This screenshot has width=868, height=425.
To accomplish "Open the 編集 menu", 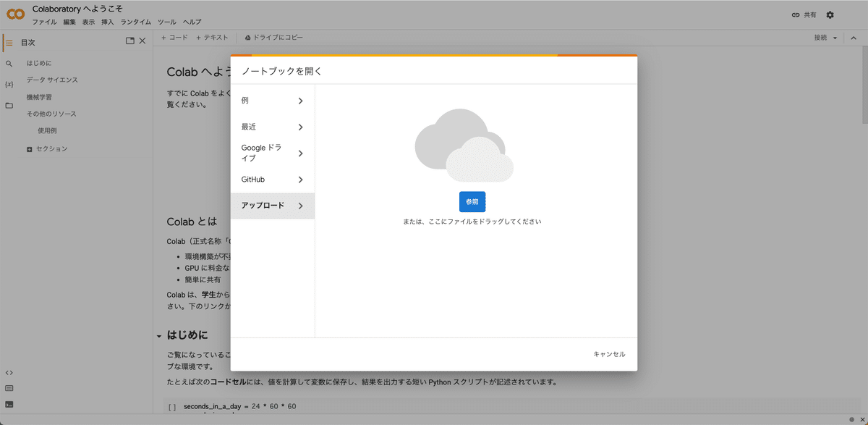I will 69,22.
